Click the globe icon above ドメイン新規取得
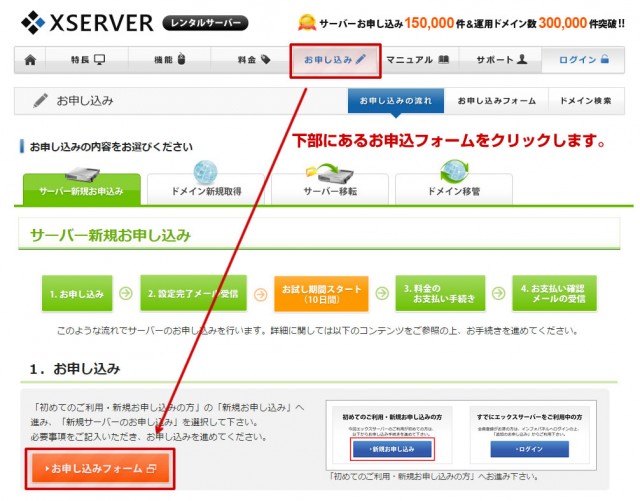 (x=205, y=172)
